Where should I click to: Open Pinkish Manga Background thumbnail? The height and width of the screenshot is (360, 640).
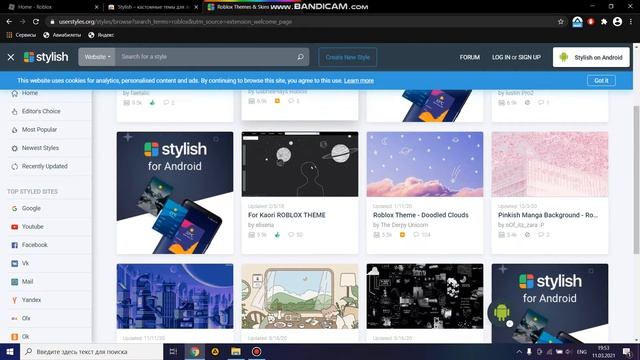point(550,164)
